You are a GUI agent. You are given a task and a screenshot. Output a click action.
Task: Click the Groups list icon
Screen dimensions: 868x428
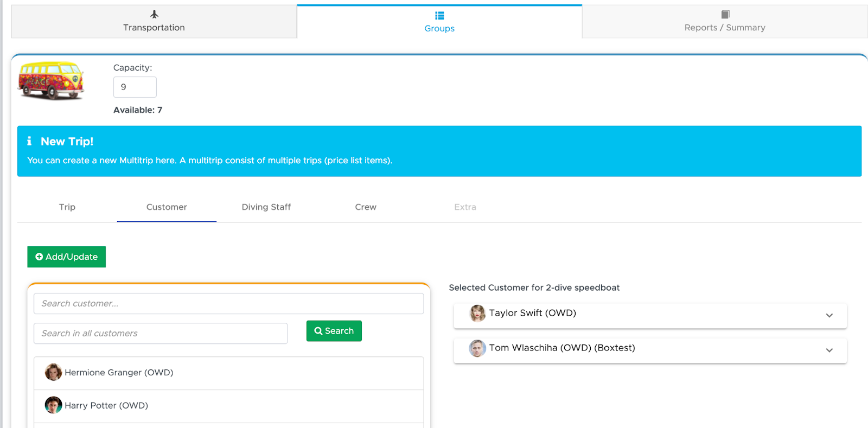pos(439,16)
